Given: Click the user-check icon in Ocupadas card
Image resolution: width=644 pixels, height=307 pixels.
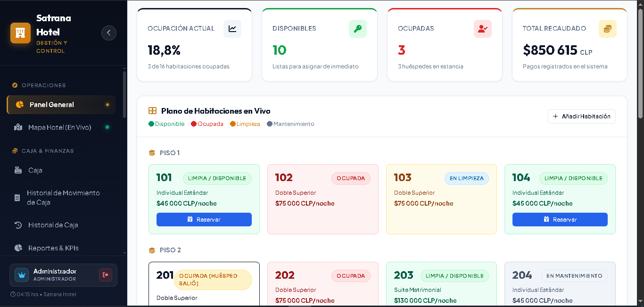Looking at the screenshot, I should pyautogui.click(x=483, y=29).
